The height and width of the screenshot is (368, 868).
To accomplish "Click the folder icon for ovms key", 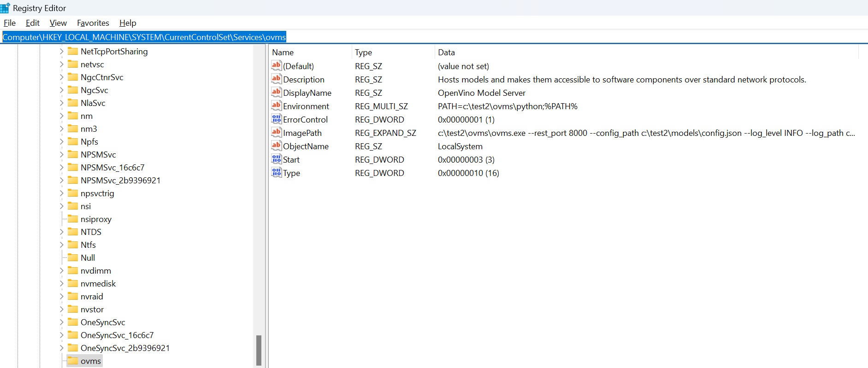I will coord(73,361).
